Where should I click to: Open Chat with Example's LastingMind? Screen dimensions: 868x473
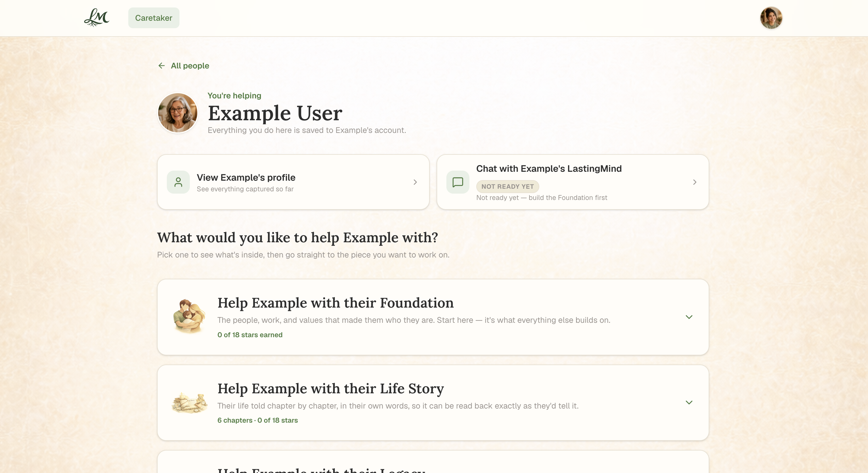point(573,182)
